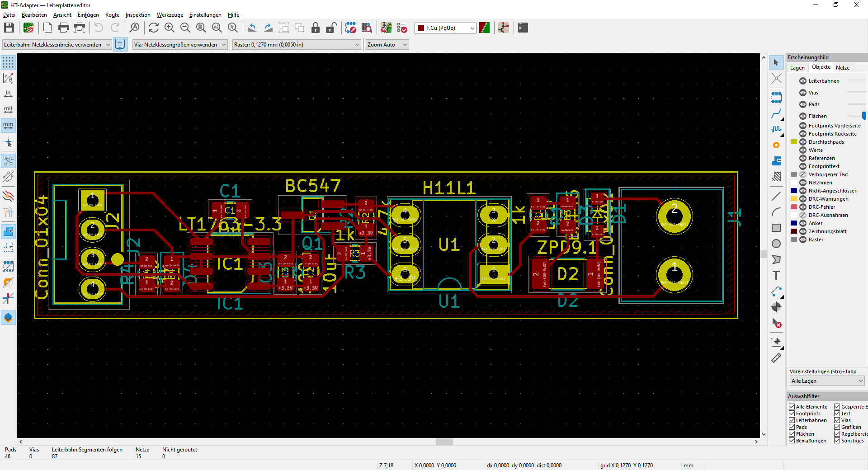Uncheck the Leiterbahnen selection filter
Image resolution: width=868 pixels, height=470 pixels.
(x=792, y=420)
